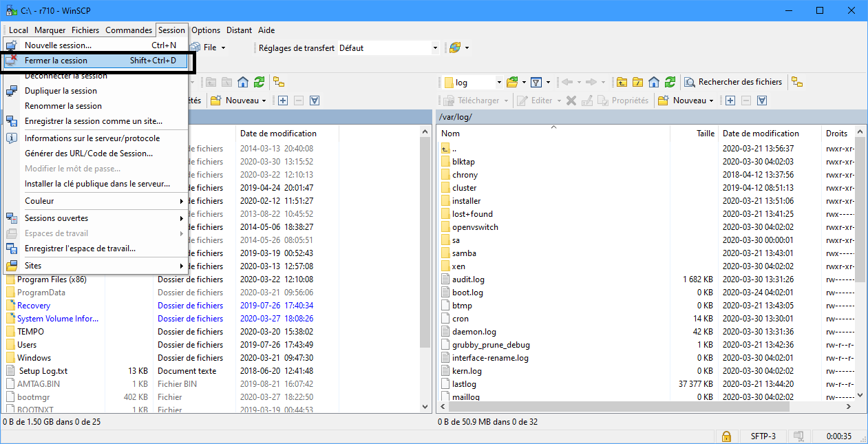The width and height of the screenshot is (868, 444).
Task: Select audit.log in the remote file list
Action: click(x=468, y=279)
